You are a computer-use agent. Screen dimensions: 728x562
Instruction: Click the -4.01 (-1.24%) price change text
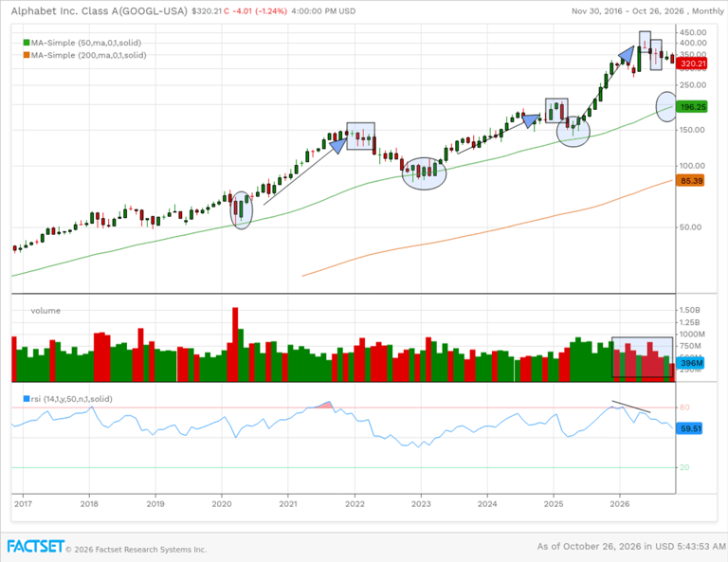coord(259,11)
